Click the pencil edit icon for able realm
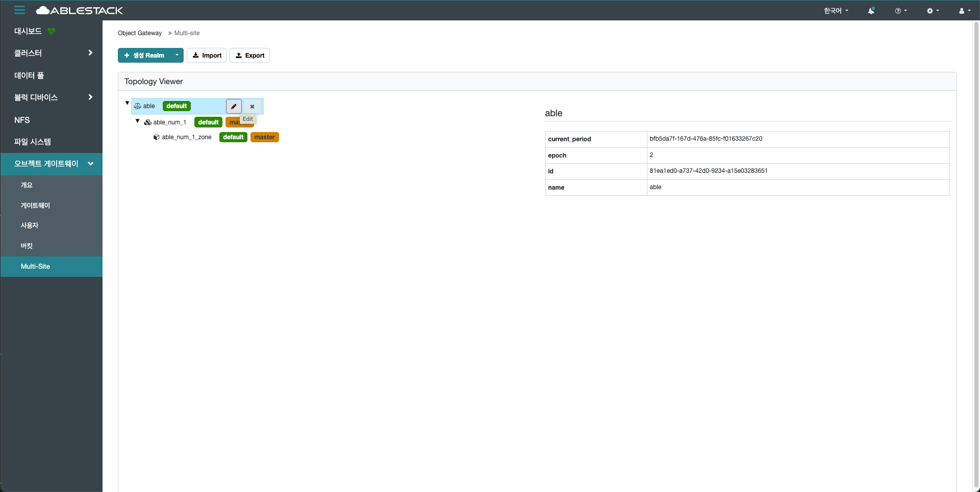 click(234, 107)
